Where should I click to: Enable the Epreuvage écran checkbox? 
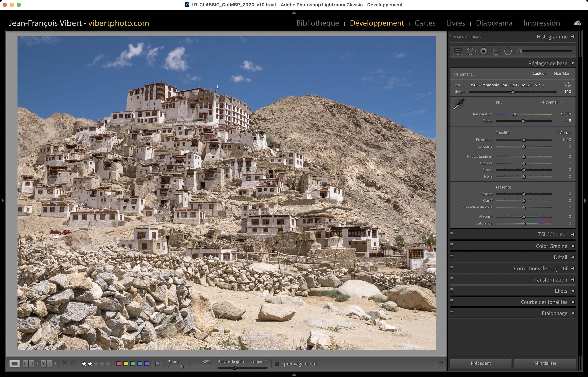pos(277,364)
